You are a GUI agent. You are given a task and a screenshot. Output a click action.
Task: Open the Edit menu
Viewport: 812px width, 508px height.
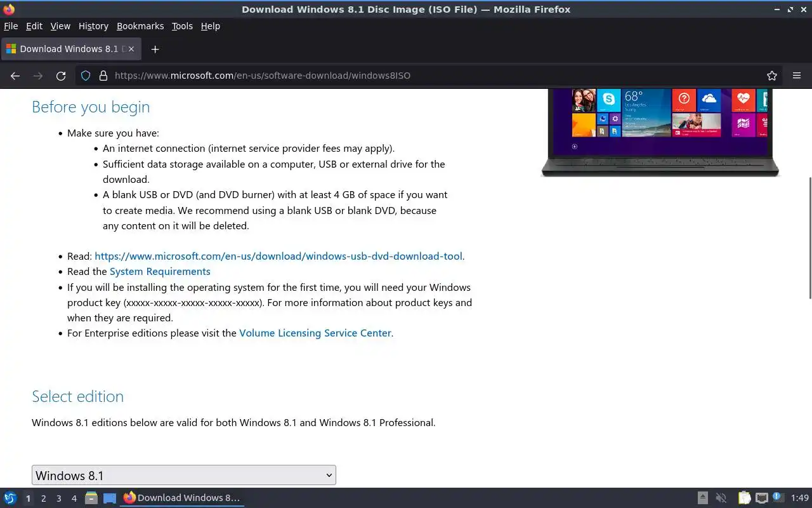point(34,26)
